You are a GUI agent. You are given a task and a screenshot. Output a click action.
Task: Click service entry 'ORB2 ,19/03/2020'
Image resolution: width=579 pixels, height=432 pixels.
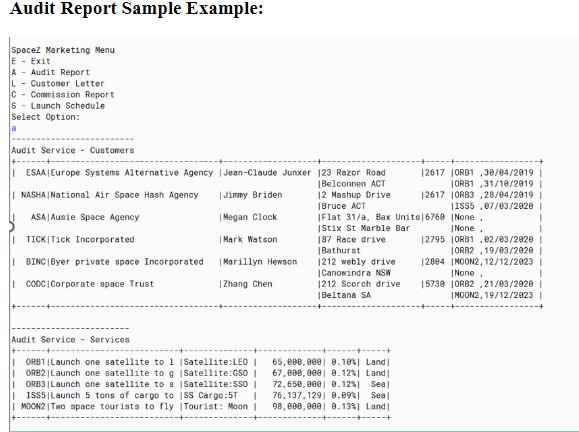click(x=494, y=250)
